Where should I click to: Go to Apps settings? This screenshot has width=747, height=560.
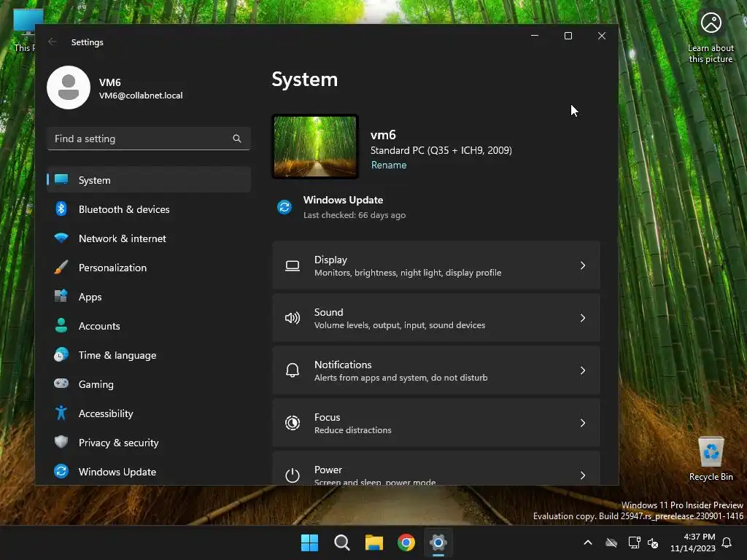tap(149, 296)
